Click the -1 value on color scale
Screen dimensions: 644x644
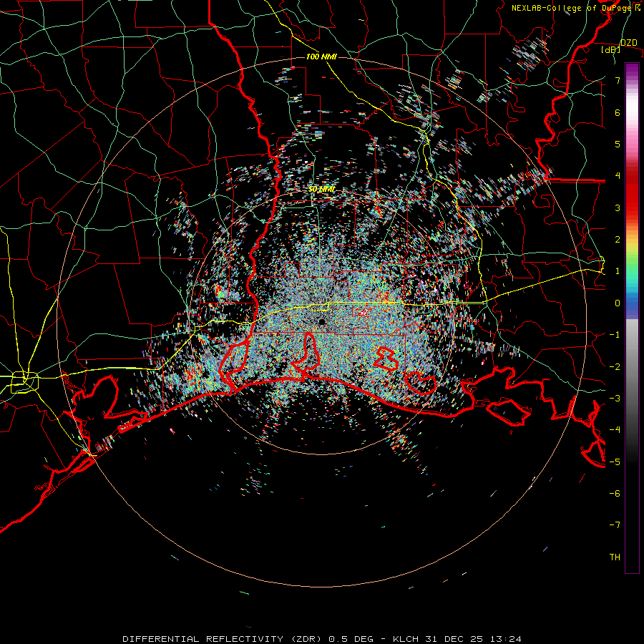pyautogui.click(x=615, y=335)
